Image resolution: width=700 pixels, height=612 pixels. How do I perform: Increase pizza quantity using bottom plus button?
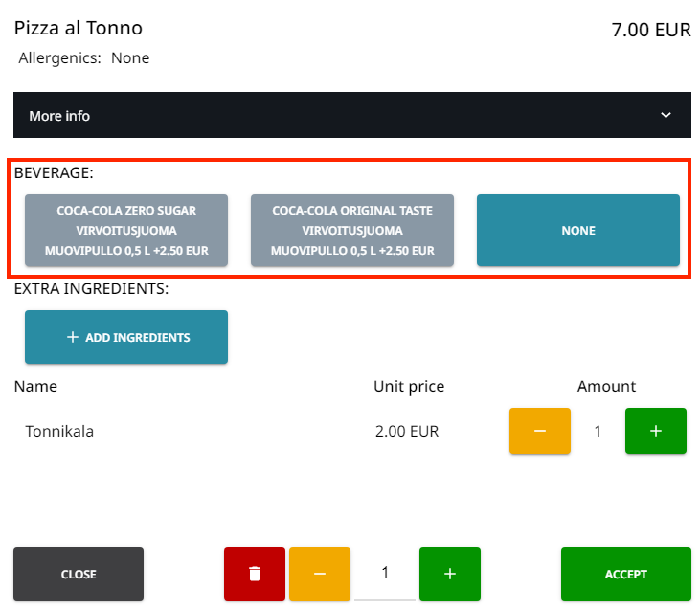click(x=450, y=574)
